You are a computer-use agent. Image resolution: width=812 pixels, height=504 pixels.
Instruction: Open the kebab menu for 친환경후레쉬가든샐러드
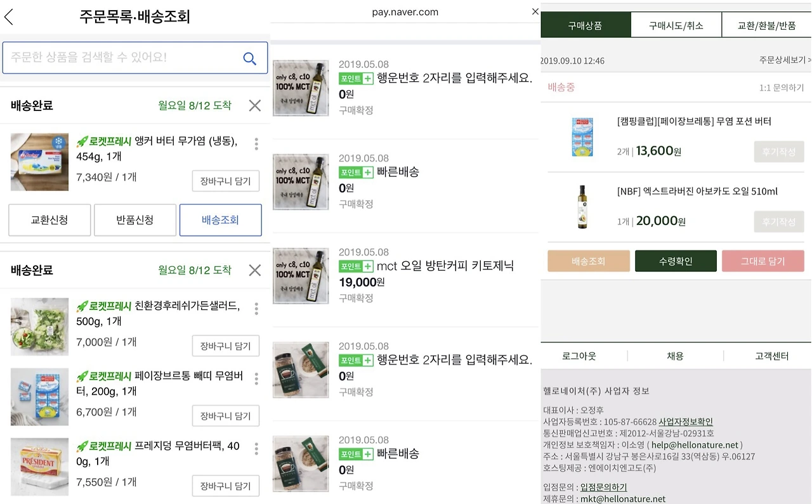[256, 309]
